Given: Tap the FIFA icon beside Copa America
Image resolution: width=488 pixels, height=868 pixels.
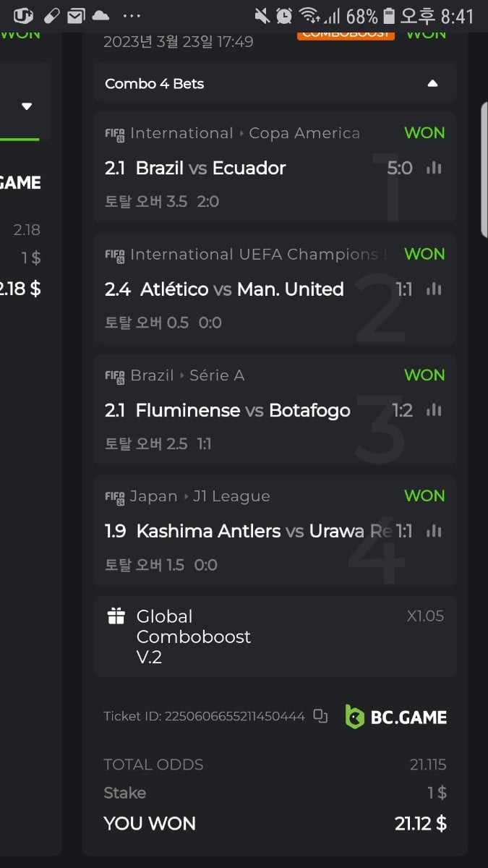Looking at the screenshot, I should pyautogui.click(x=115, y=134).
